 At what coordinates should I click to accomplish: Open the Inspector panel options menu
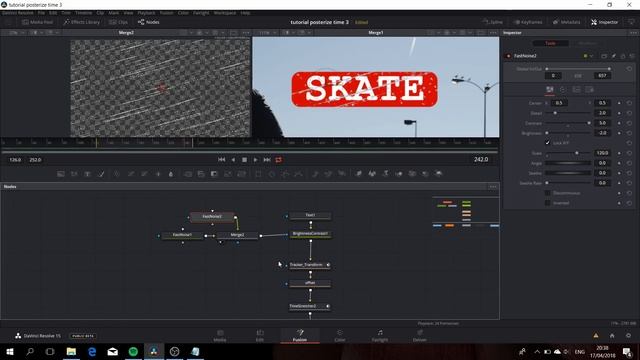pos(633,33)
